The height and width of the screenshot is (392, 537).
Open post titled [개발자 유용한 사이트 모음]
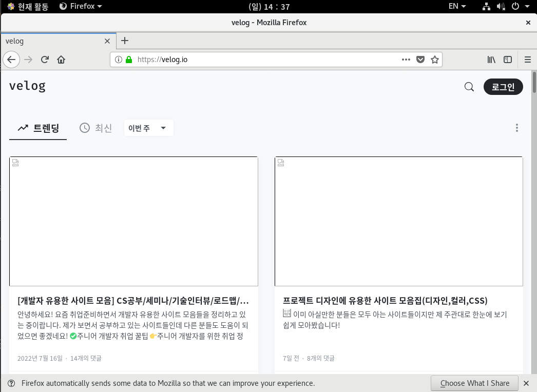pyautogui.click(x=133, y=301)
